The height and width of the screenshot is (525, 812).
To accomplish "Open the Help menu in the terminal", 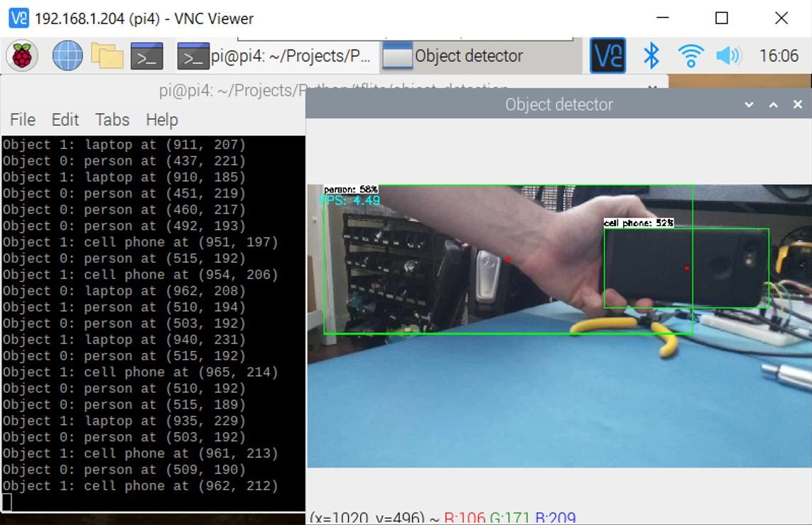I will click(x=161, y=119).
